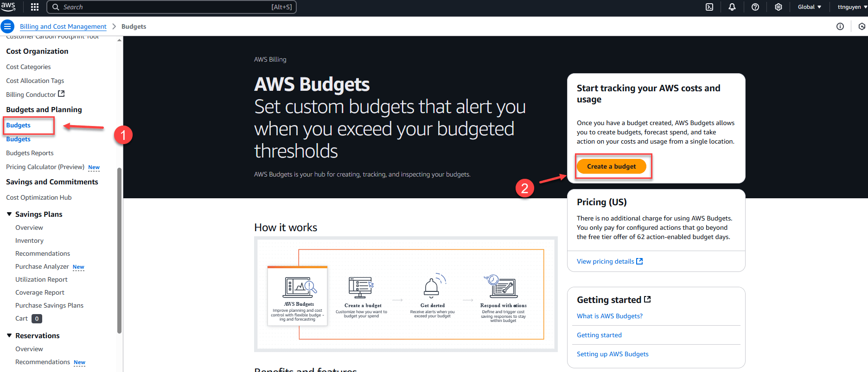Click the Create a budget button
The height and width of the screenshot is (372, 868).
pos(611,166)
